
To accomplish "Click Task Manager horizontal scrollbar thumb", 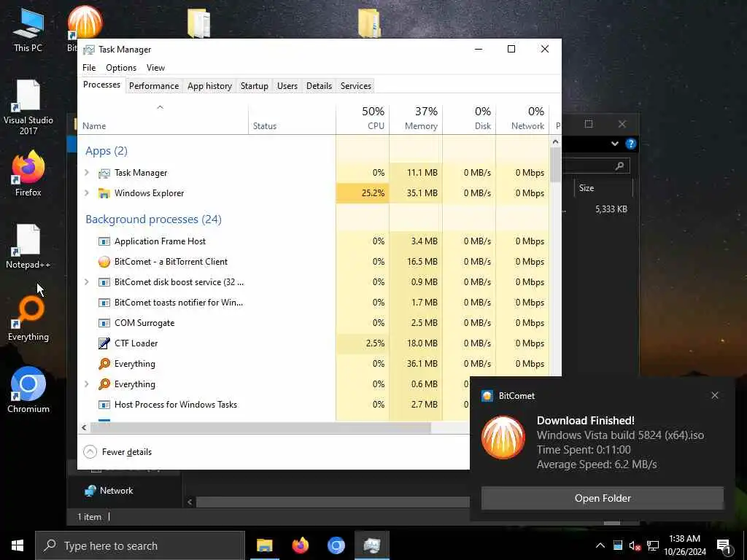I will click(x=260, y=427).
